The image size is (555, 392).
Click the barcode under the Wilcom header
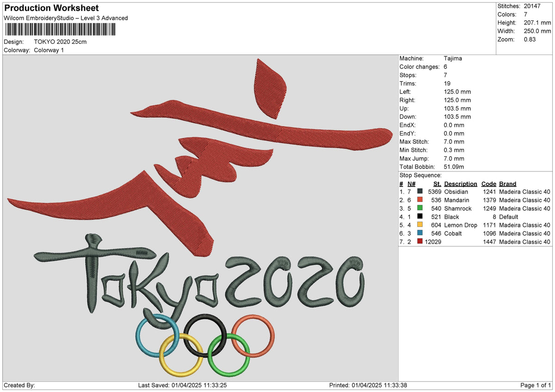[61, 30]
